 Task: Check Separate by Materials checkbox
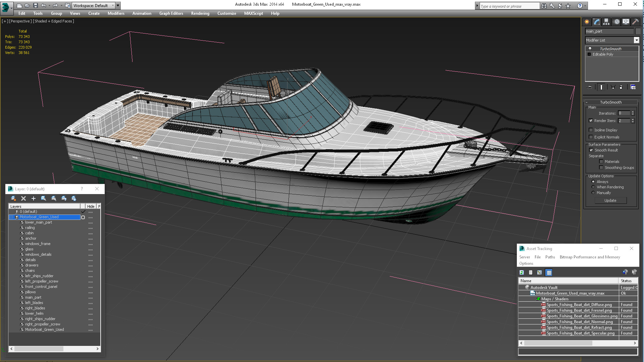click(x=601, y=162)
